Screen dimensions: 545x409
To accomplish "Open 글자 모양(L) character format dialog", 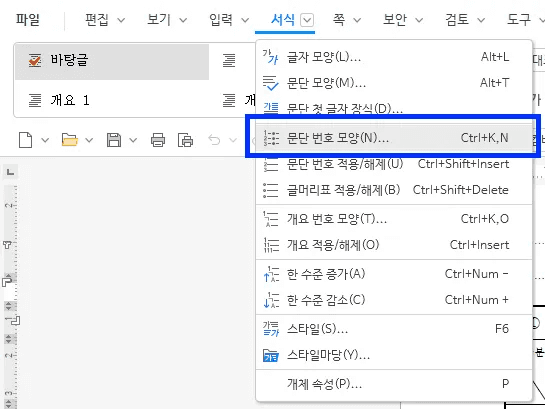I will 394,57.
